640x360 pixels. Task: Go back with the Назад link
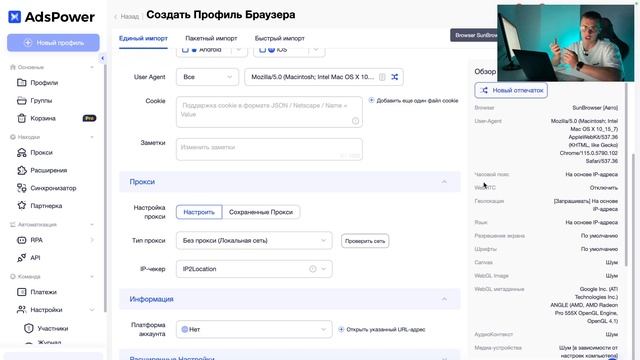pyautogui.click(x=127, y=17)
